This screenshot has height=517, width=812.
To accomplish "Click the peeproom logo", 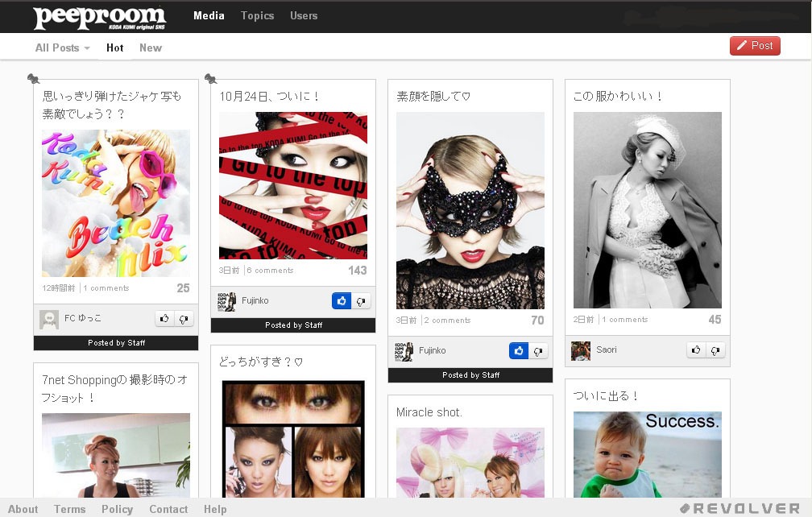I will point(98,16).
